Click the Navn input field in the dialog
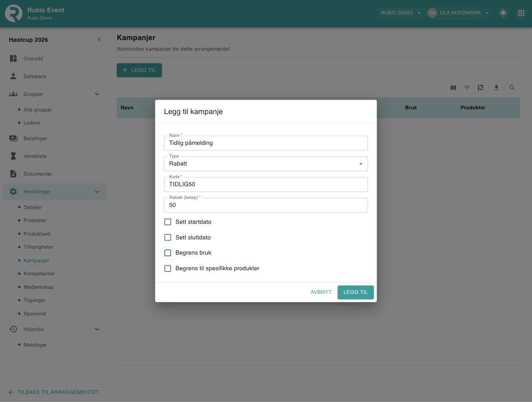This screenshot has width=532, height=402. coord(266,143)
